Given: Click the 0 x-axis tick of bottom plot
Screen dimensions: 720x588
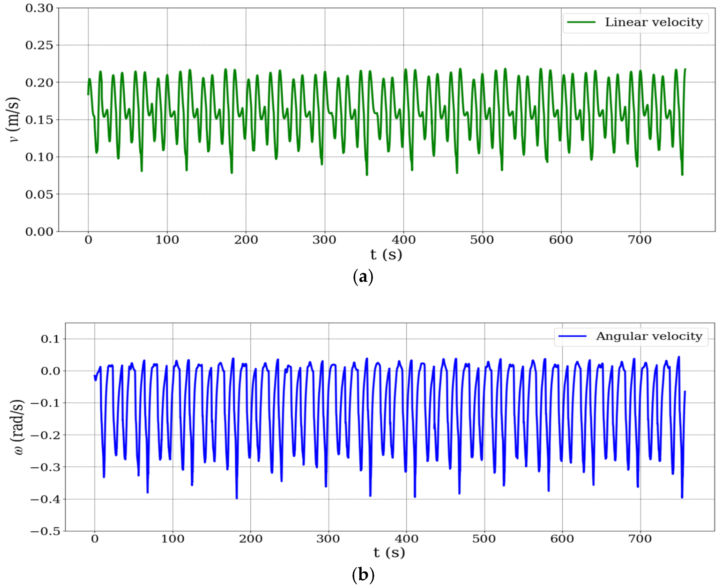Looking at the screenshot, I should [94, 539].
